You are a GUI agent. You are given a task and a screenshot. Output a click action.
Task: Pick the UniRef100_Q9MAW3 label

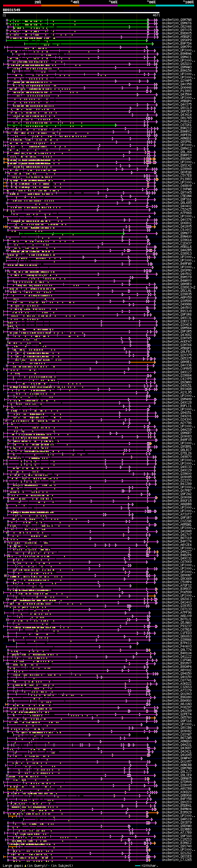click(x=177, y=67)
